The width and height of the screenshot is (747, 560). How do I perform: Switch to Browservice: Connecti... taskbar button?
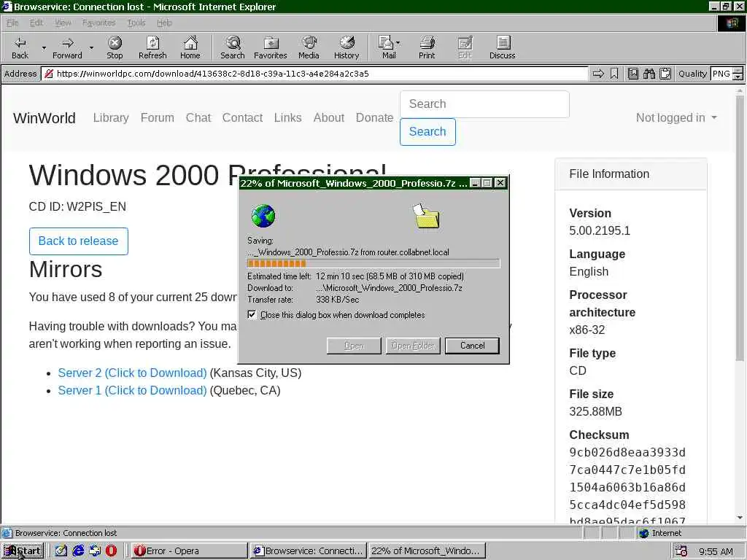pos(309,551)
